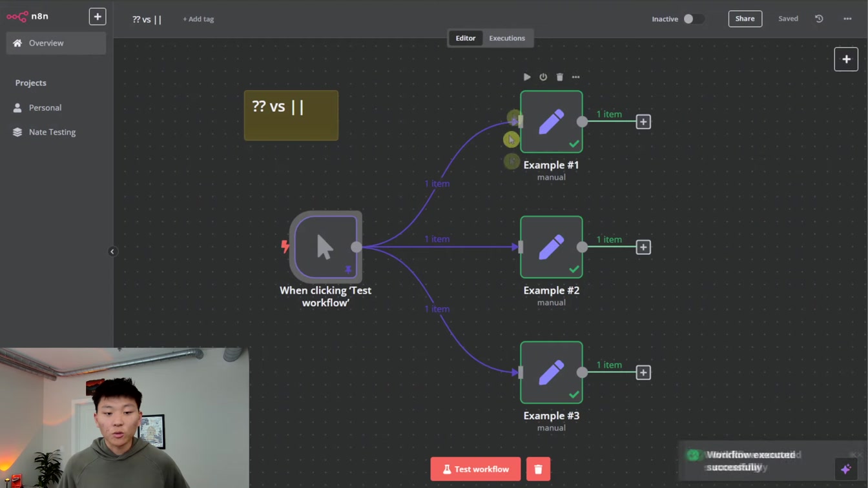Select the Example #2 pencil node

coord(552,247)
